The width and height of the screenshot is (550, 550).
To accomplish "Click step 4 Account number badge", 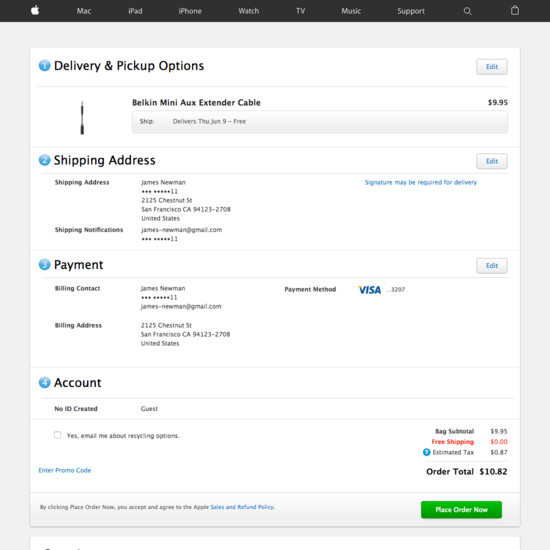I will (45, 382).
